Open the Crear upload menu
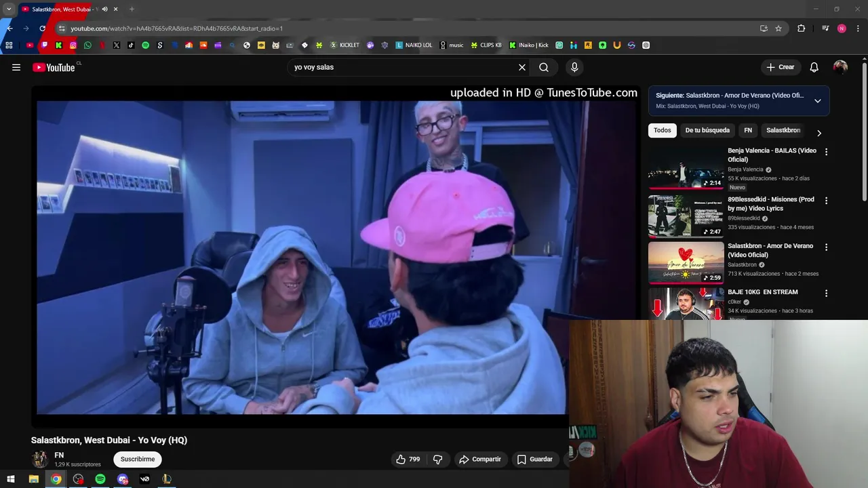 pos(781,67)
